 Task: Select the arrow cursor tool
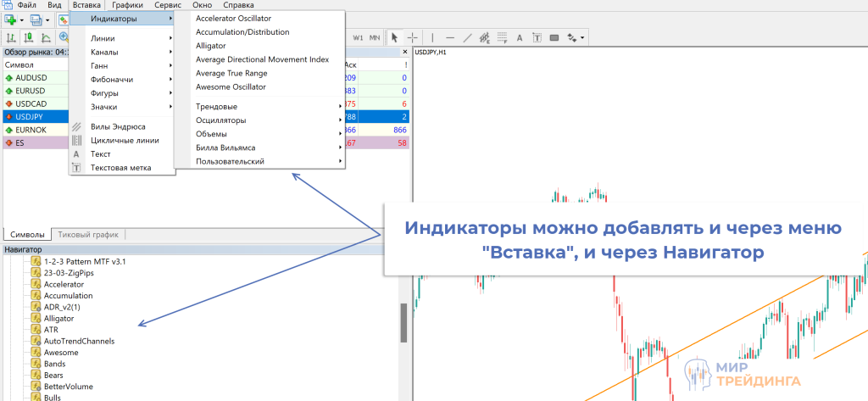click(x=394, y=37)
